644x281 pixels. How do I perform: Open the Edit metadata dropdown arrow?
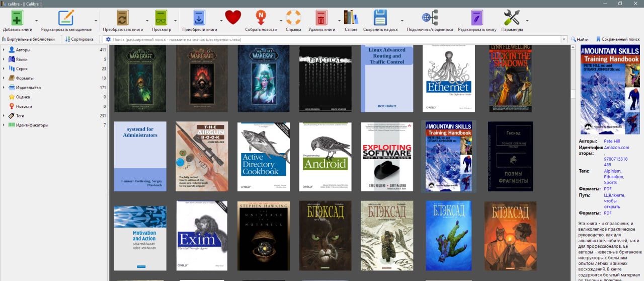[96, 21]
